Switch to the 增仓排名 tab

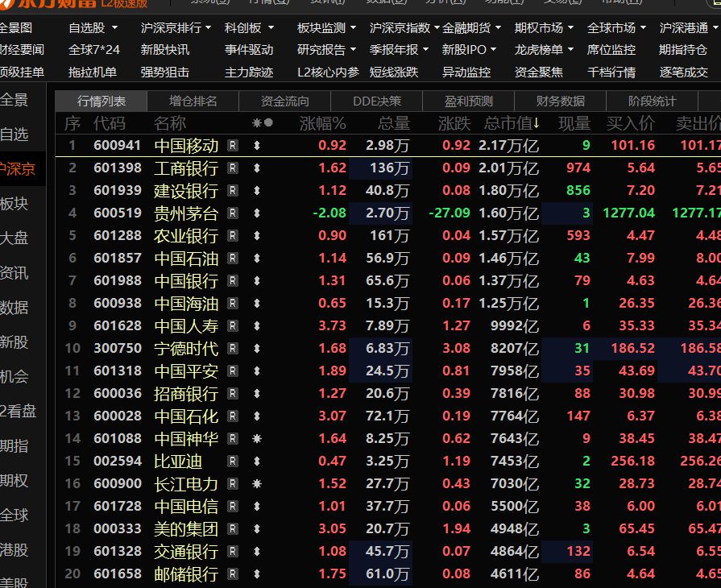193,101
